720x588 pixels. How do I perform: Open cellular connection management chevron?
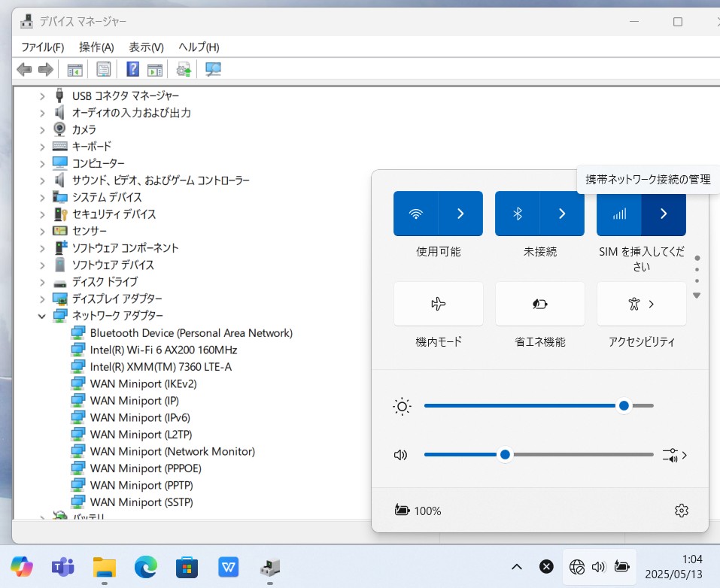(x=664, y=214)
